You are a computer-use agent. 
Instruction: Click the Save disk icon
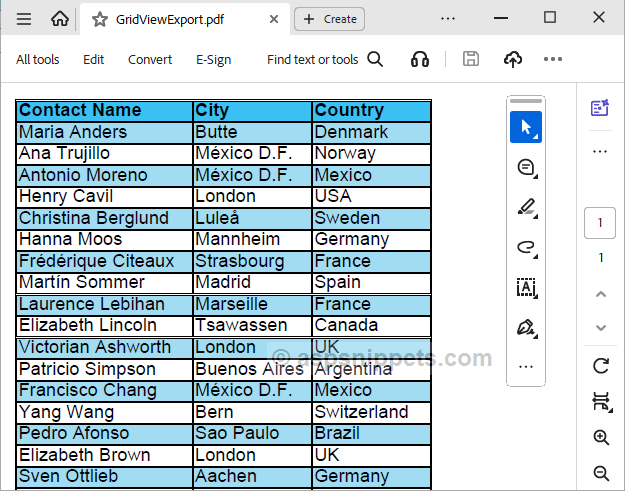(x=471, y=59)
